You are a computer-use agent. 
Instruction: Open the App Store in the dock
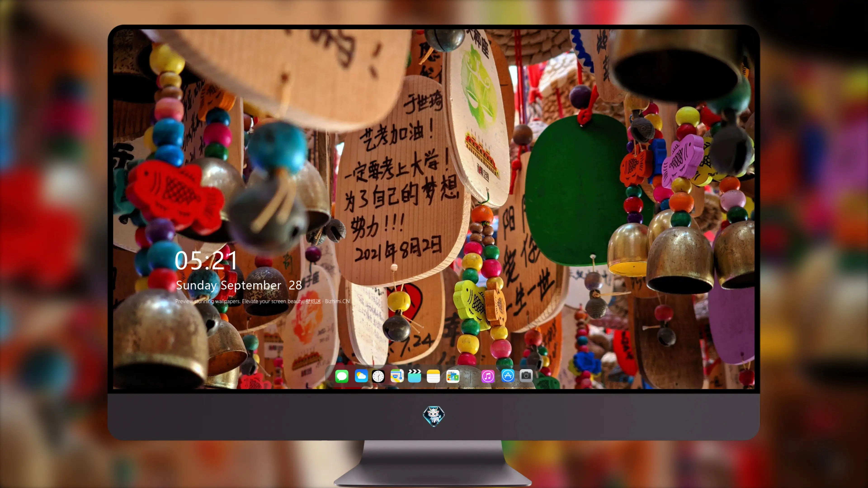[x=507, y=376]
